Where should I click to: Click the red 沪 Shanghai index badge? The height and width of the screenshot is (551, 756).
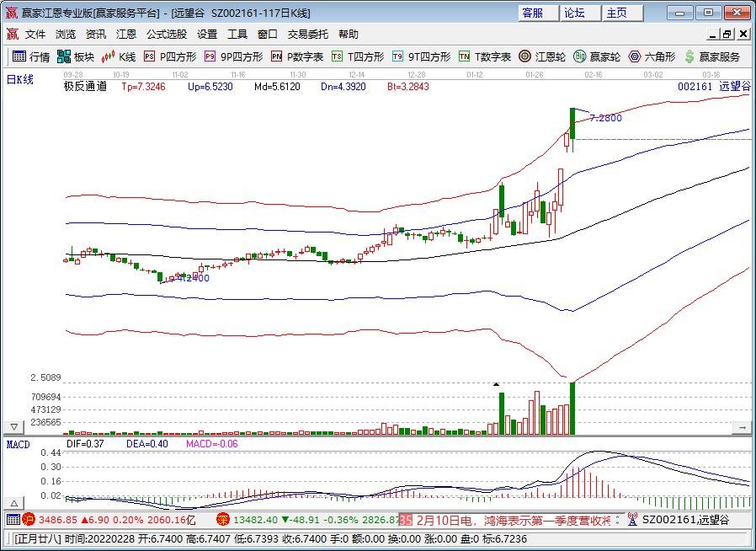click(x=29, y=519)
